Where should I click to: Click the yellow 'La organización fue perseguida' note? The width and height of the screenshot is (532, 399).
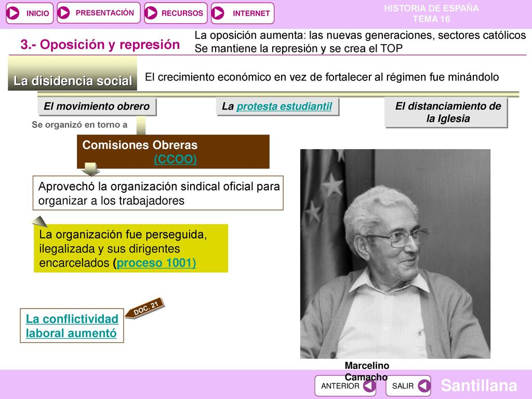tap(131, 248)
